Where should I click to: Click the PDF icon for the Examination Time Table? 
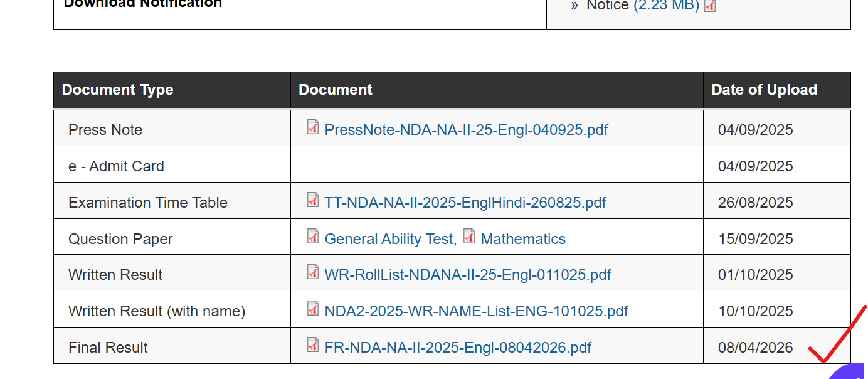click(x=313, y=200)
